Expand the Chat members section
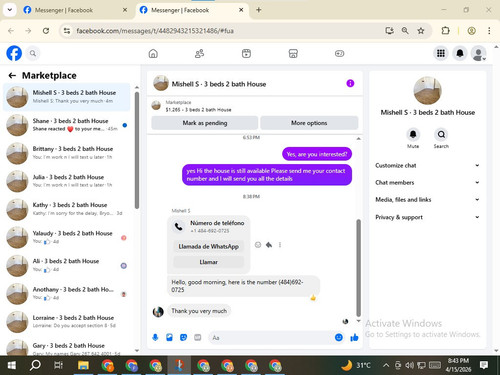500x375 pixels. [x=428, y=183]
